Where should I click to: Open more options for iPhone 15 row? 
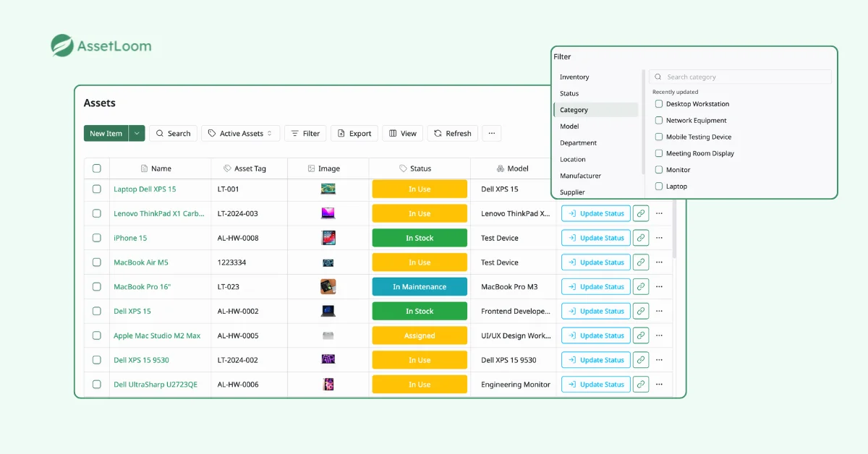[659, 238]
